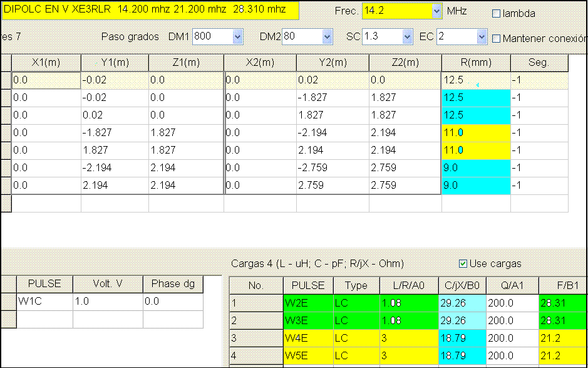
Task: Select load 1 PULSE cell W2E
Action: pyautogui.click(x=308, y=303)
